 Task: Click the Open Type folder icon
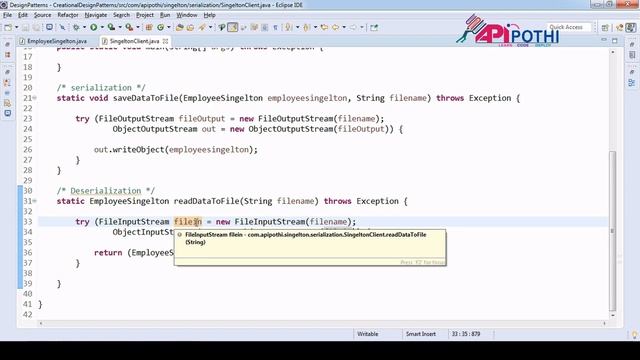pyautogui.click(x=180, y=27)
